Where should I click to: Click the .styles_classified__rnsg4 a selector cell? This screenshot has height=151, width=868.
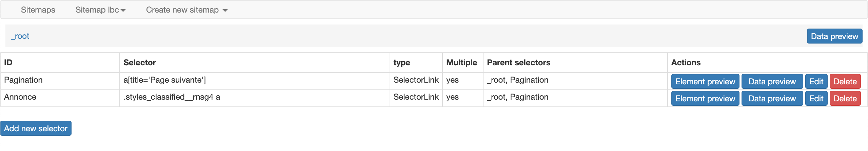pyautogui.click(x=255, y=98)
